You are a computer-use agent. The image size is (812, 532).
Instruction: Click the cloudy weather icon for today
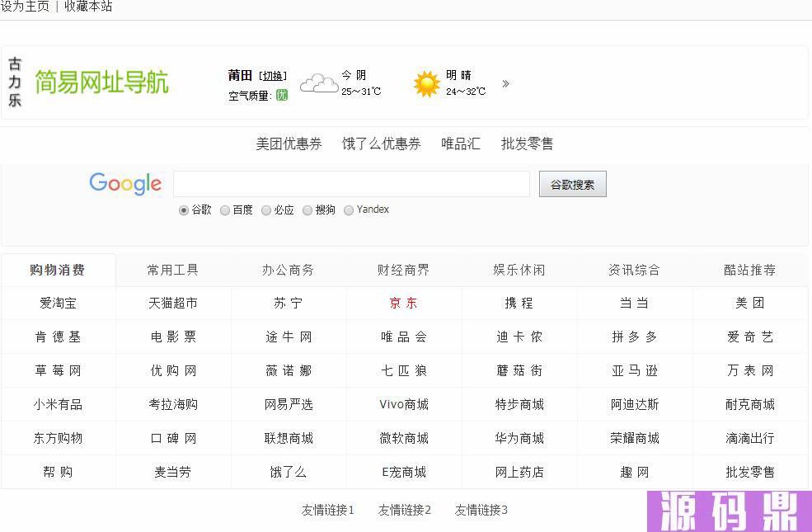click(x=319, y=83)
